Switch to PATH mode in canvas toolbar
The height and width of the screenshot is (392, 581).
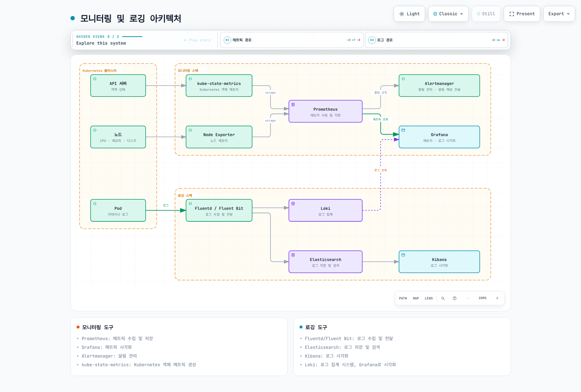click(x=403, y=298)
